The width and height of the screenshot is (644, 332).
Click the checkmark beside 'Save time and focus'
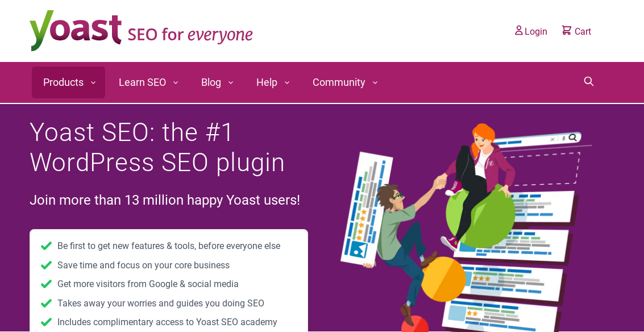click(47, 265)
